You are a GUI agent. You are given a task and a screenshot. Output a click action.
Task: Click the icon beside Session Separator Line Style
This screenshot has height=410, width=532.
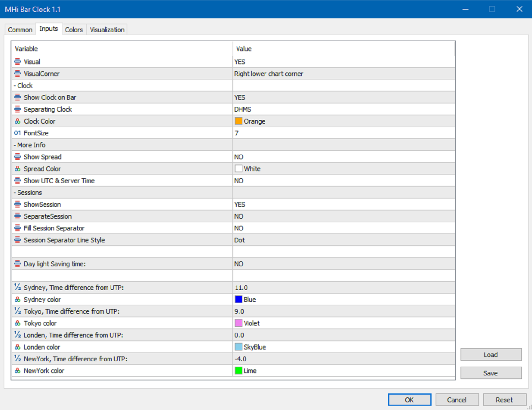coord(18,240)
